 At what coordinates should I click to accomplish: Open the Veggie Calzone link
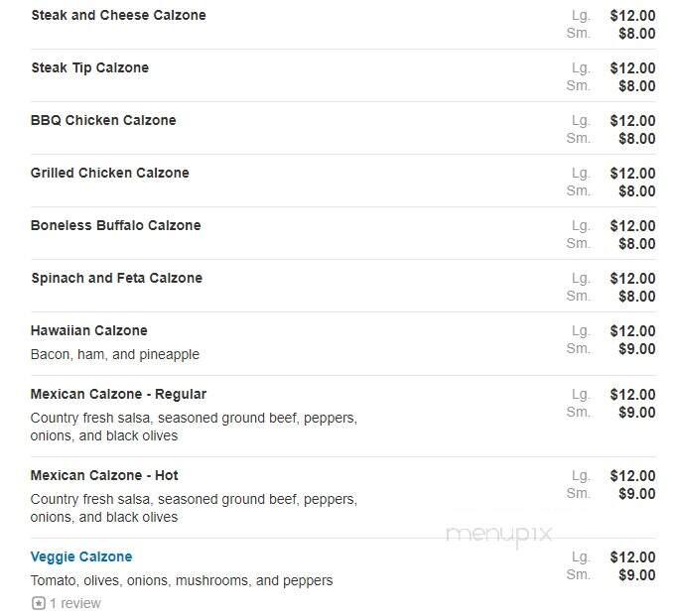pyautogui.click(x=81, y=556)
